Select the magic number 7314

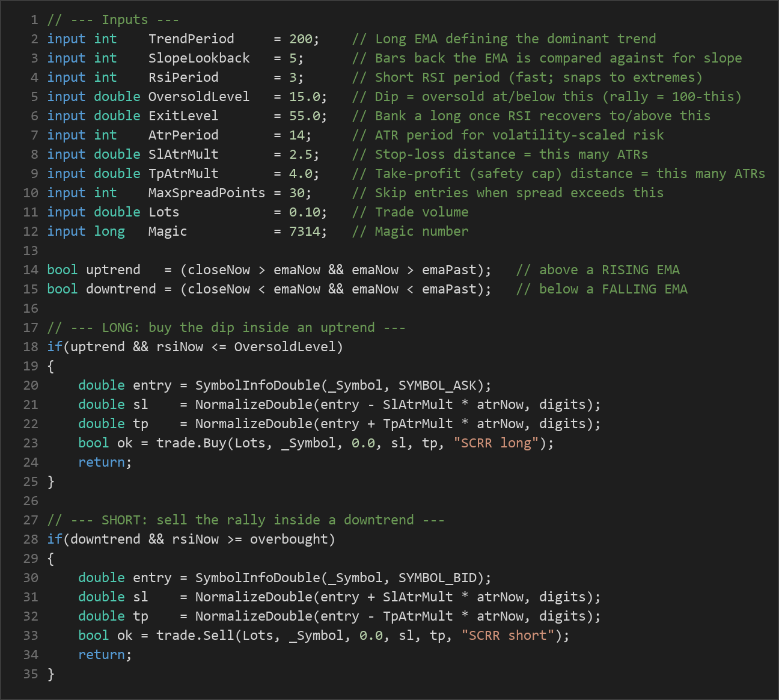(x=305, y=232)
